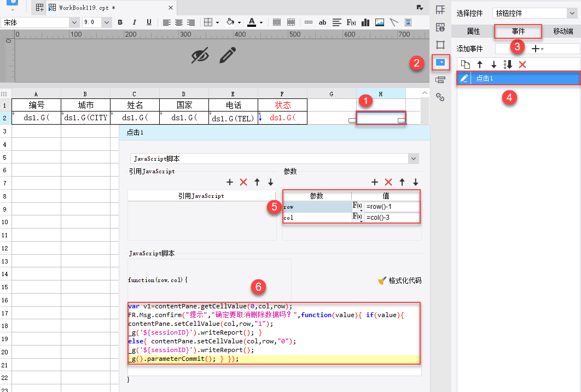Image resolution: width=581 pixels, height=392 pixels.
Task: Open the tab list menu at top right
Action: tap(420, 8)
